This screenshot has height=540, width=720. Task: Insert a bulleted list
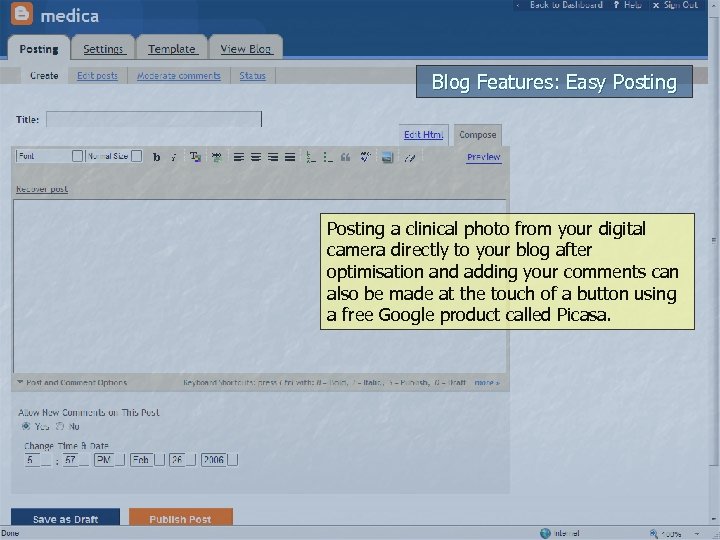point(328,157)
